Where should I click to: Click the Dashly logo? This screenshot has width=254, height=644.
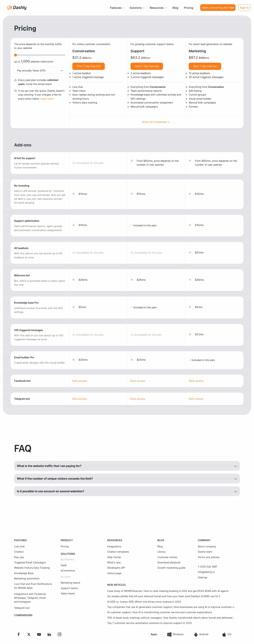(16, 8)
